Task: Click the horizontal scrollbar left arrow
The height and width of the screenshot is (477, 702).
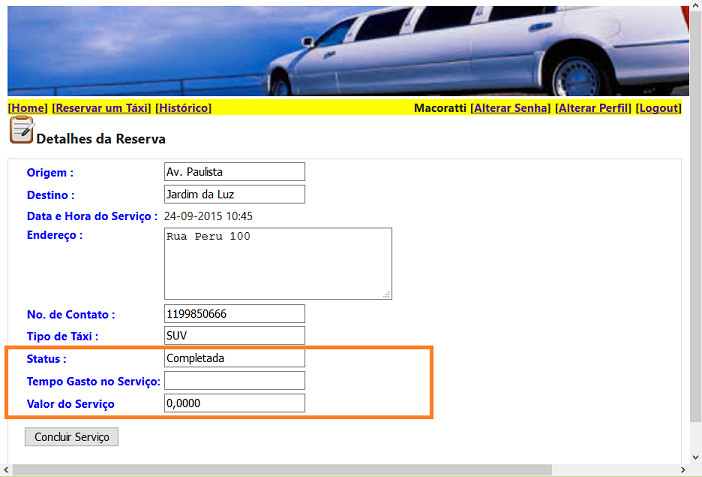Action: click(x=6, y=470)
